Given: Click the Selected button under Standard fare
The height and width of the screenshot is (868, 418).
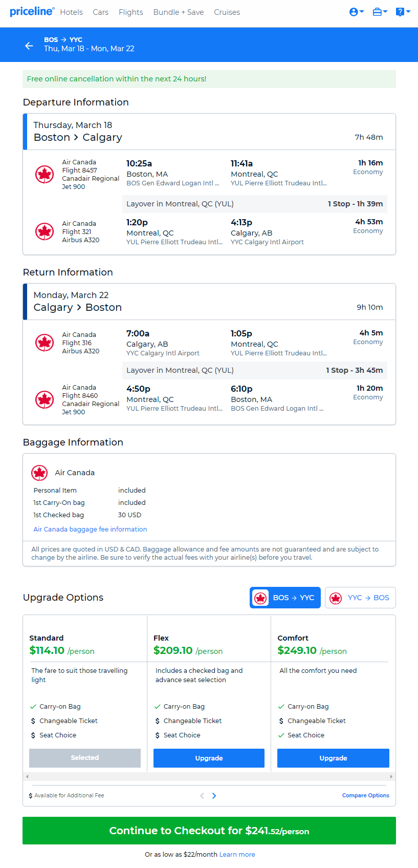Looking at the screenshot, I should pyautogui.click(x=85, y=758).
